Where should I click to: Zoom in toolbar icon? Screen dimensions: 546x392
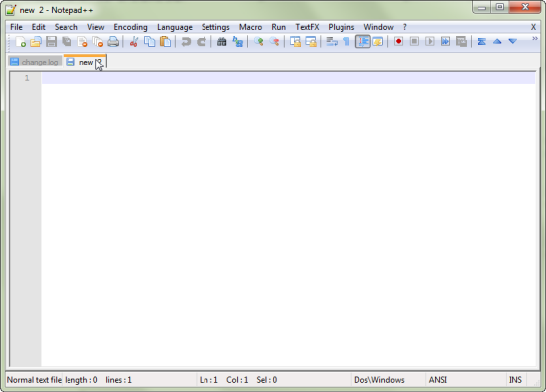point(258,42)
